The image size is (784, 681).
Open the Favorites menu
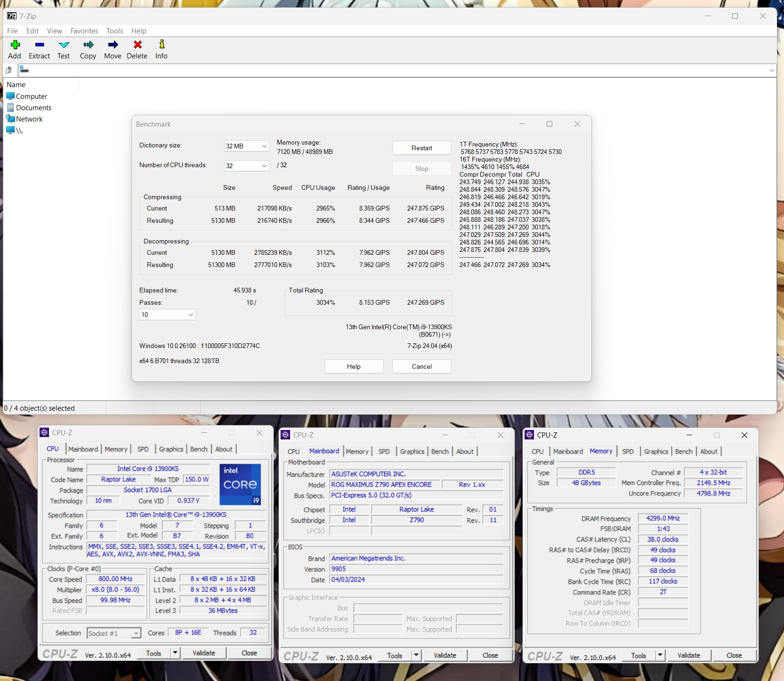(x=84, y=31)
